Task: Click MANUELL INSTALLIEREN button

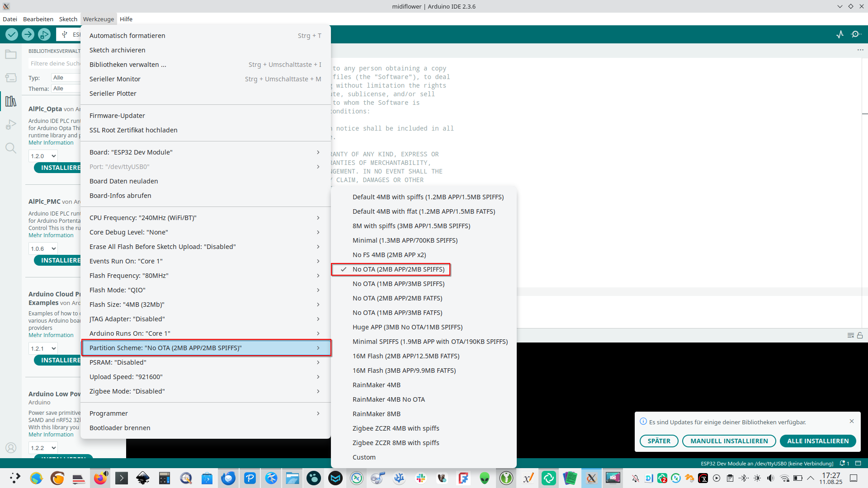Action: pos(729,441)
